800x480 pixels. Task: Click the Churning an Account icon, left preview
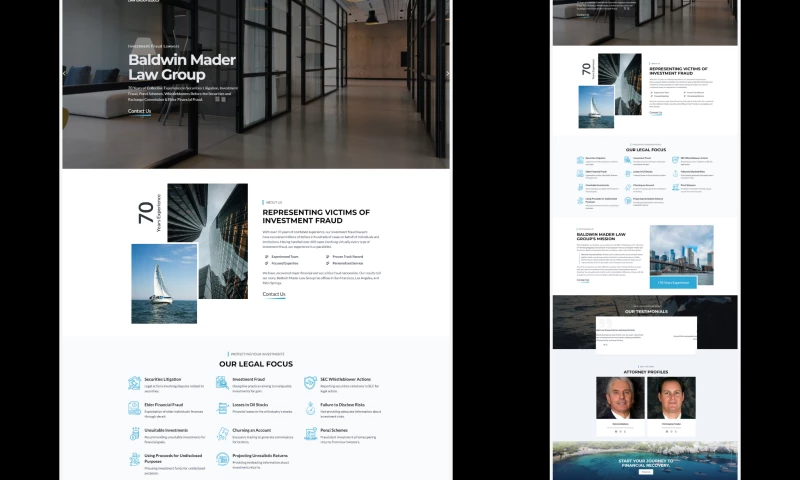(x=222, y=434)
